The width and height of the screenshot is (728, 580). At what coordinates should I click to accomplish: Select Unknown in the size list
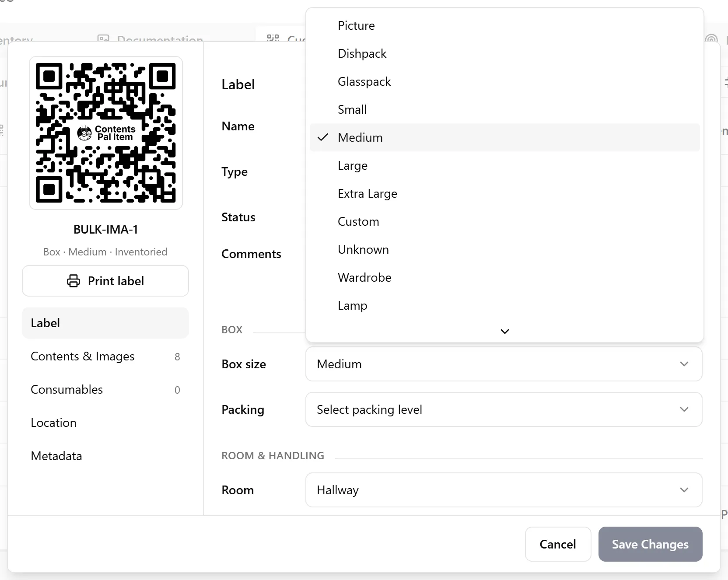pos(504,249)
